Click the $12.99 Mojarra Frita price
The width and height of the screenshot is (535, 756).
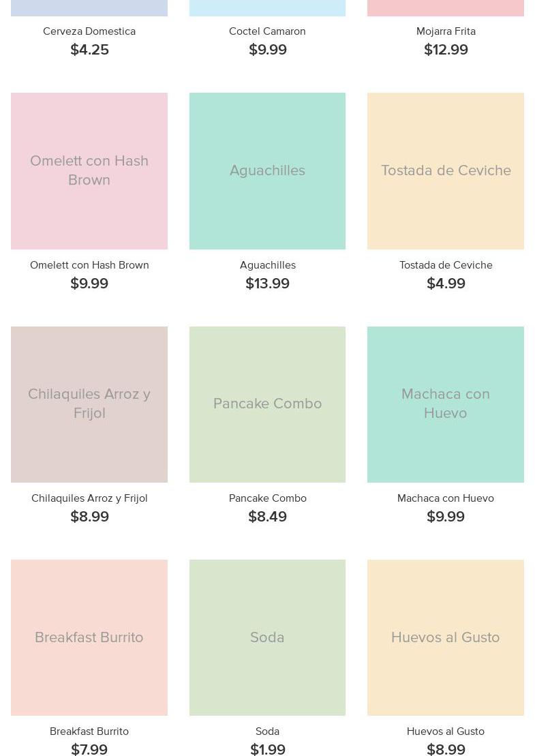(446, 50)
